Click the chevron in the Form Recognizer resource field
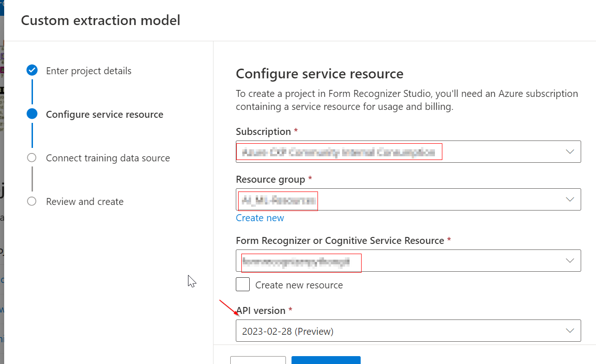596x364 pixels. [570, 261]
